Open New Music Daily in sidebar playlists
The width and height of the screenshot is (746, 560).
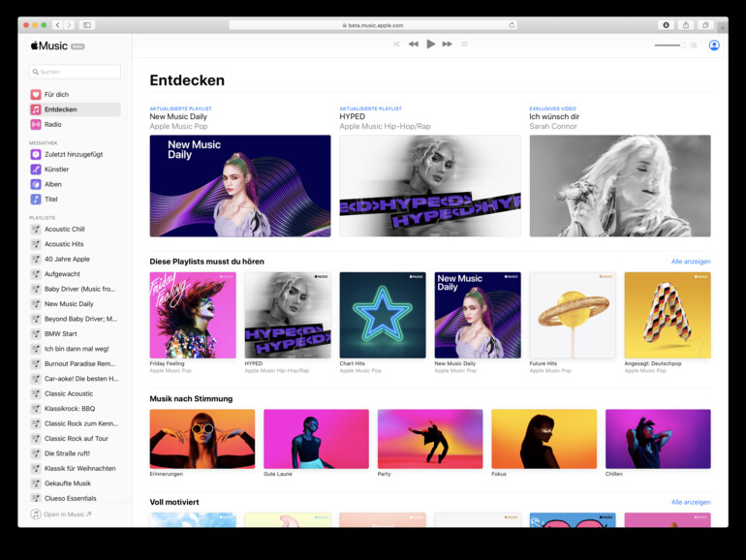(75, 303)
